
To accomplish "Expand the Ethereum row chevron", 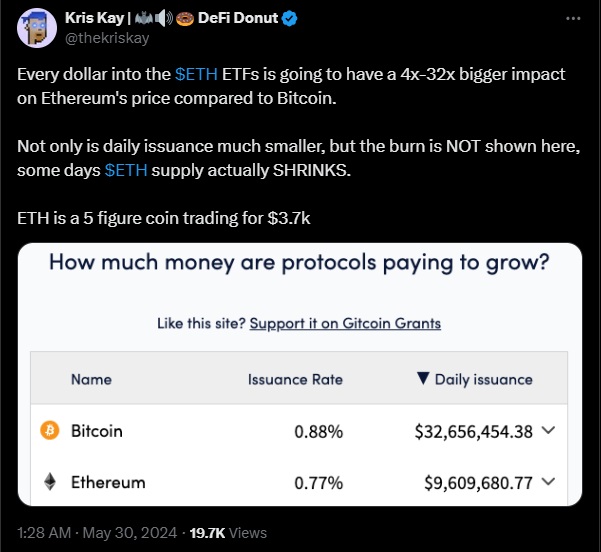I will click(x=548, y=482).
